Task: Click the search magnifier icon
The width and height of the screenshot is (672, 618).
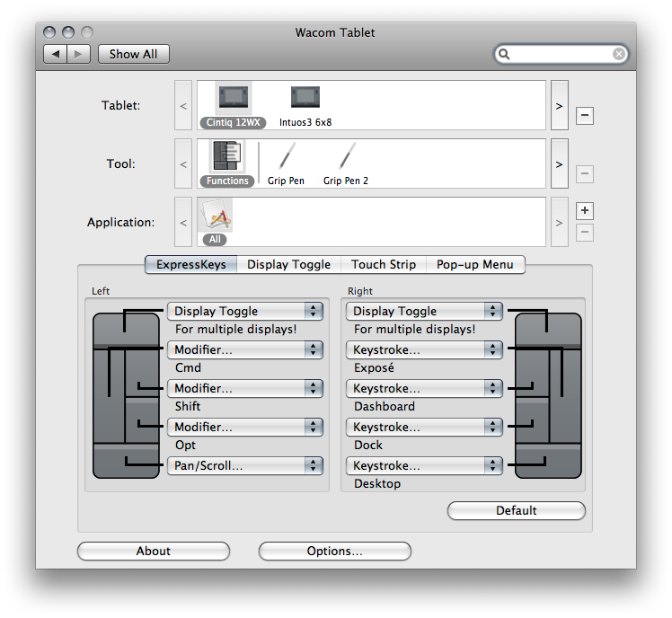Action: click(x=504, y=54)
